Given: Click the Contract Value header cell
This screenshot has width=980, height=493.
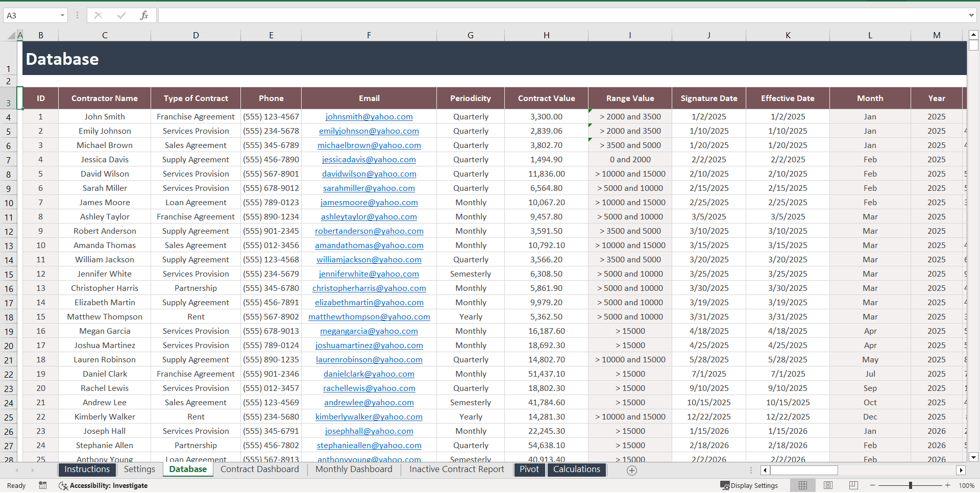Looking at the screenshot, I should click(x=546, y=98).
